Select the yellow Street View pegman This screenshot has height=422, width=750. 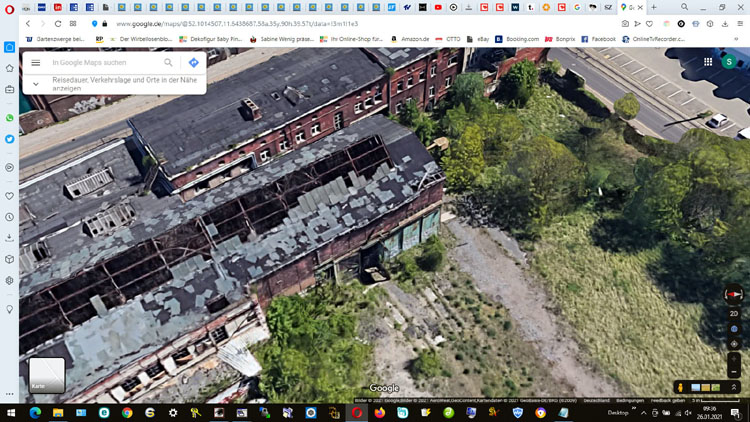pyautogui.click(x=680, y=387)
